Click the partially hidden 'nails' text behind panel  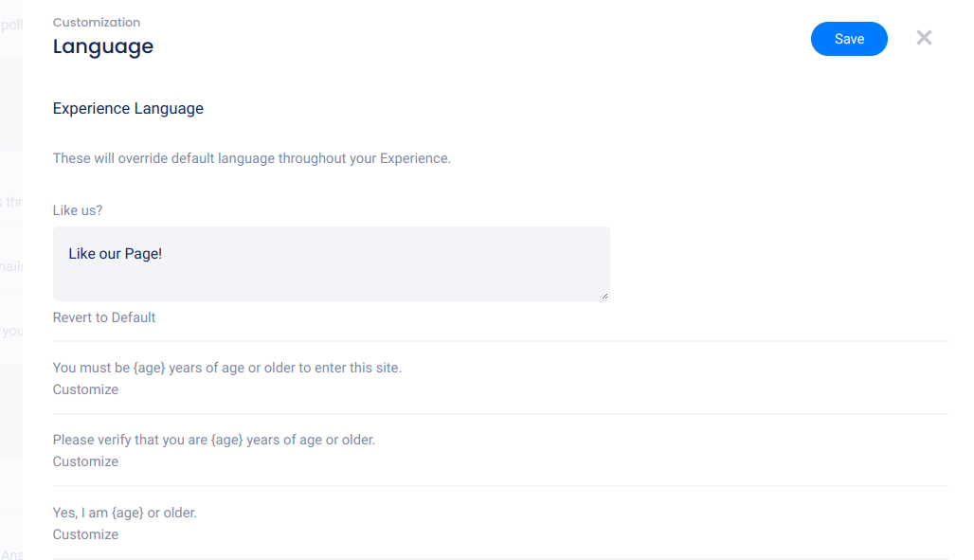point(12,266)
